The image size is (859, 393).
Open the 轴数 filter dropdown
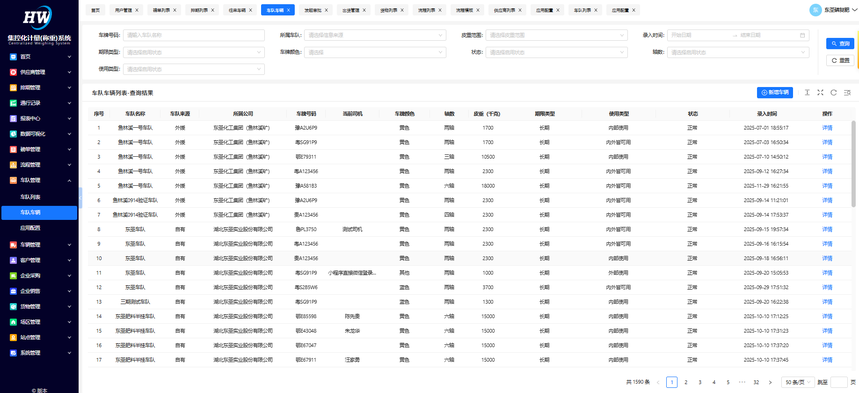point(737,52)
